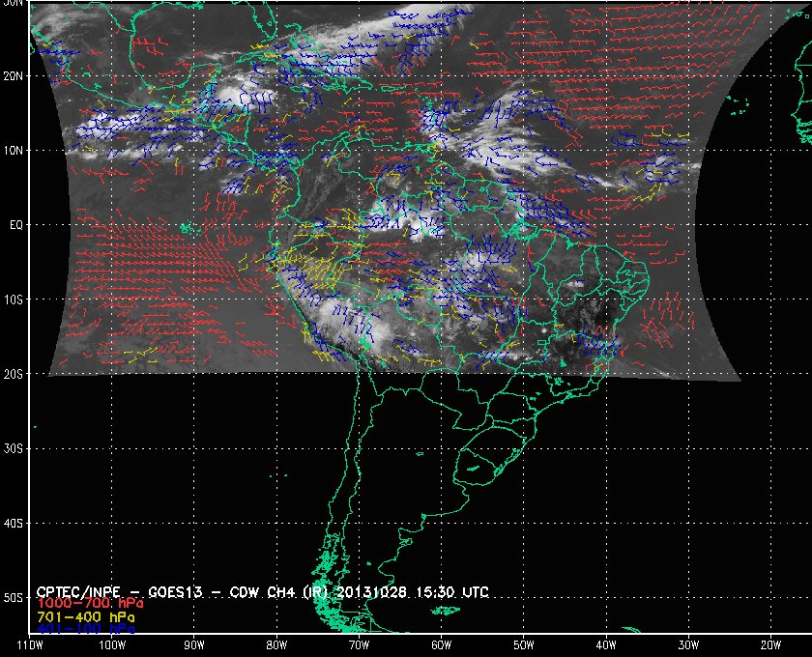The height and width of the screenshot is (657, 812).
Task: Select the CPTEC/INPE source text
Action: (78, 592)
